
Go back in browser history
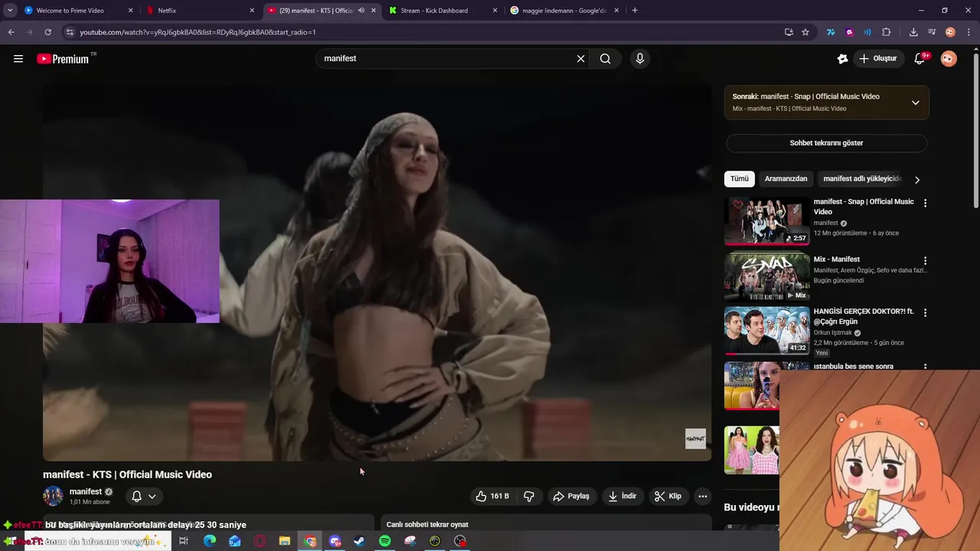[11, 32]
